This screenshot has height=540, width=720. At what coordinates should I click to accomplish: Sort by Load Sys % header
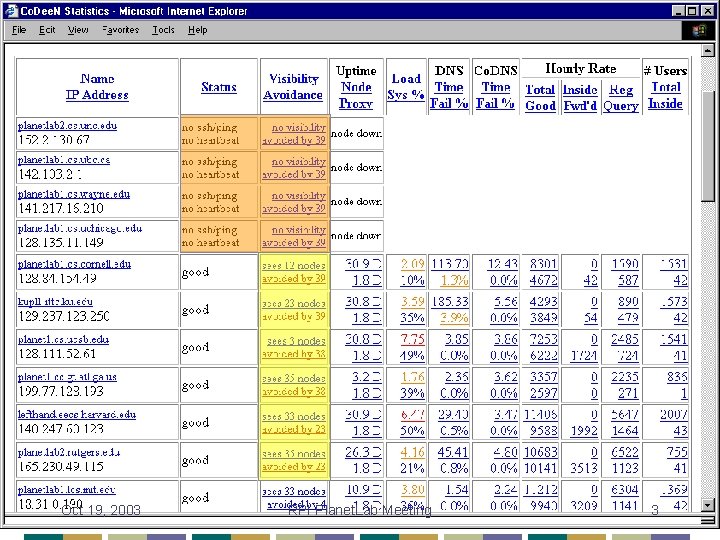[406, 87]
